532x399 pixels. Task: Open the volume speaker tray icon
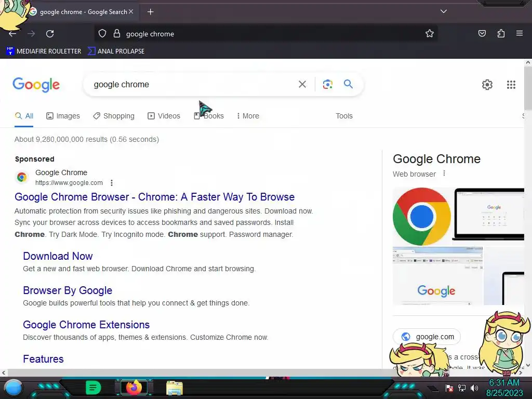click(474, 388)
